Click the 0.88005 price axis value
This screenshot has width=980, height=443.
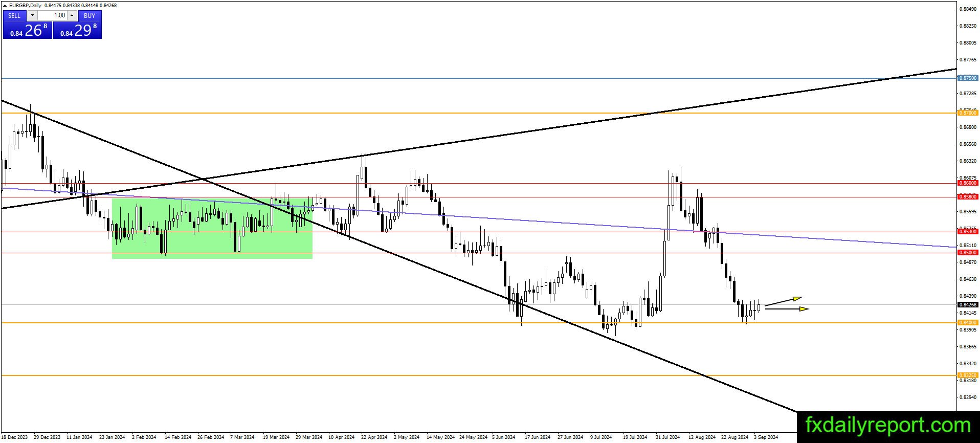(x=968, y=43)
